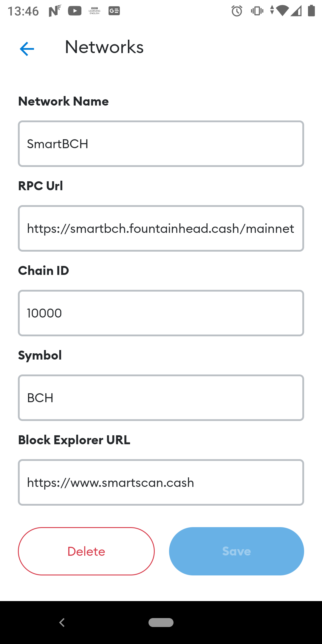This screenshot has width=322, height=644.
Task: Tap the battery status icon
Action: pyautogui.click(x=311, y=11)
